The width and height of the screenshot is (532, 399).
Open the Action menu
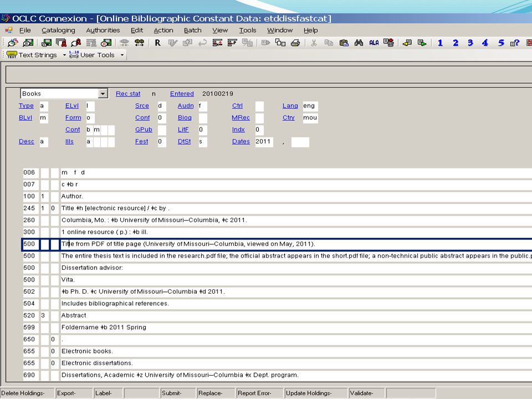tap(163, 30)
